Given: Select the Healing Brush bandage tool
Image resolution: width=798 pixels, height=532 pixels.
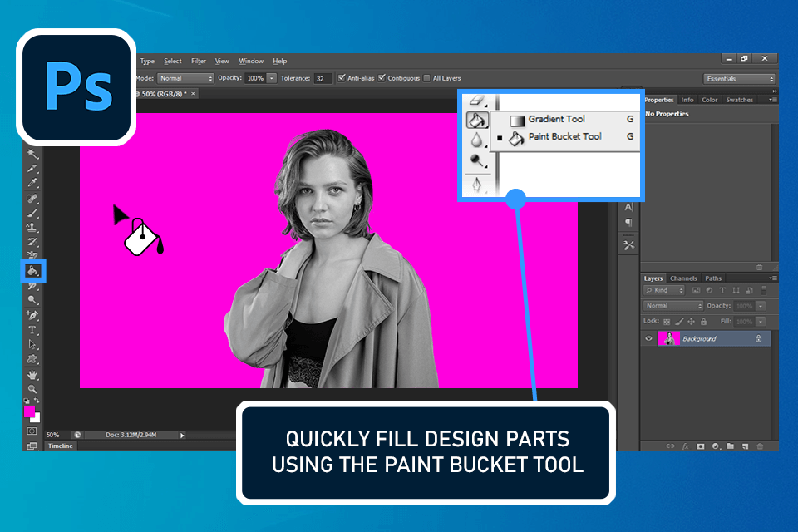Looking at the screenshot, I should 32,198.
